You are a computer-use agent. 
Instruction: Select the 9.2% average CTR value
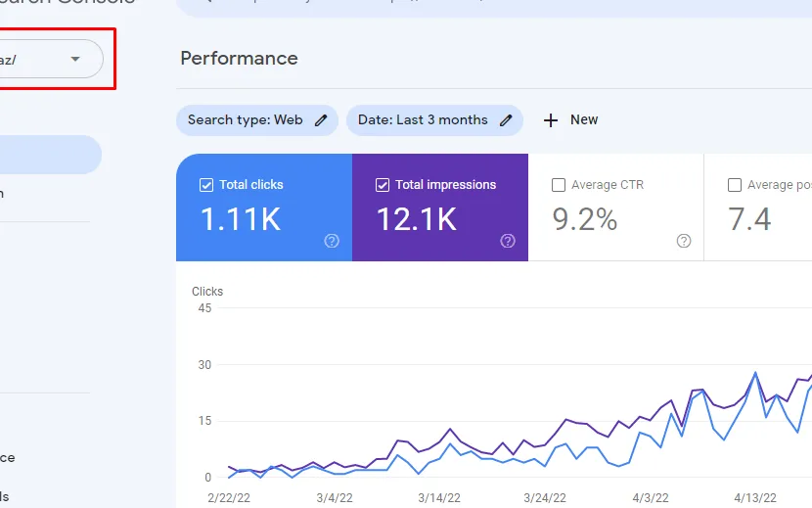(x=585, y=219)
